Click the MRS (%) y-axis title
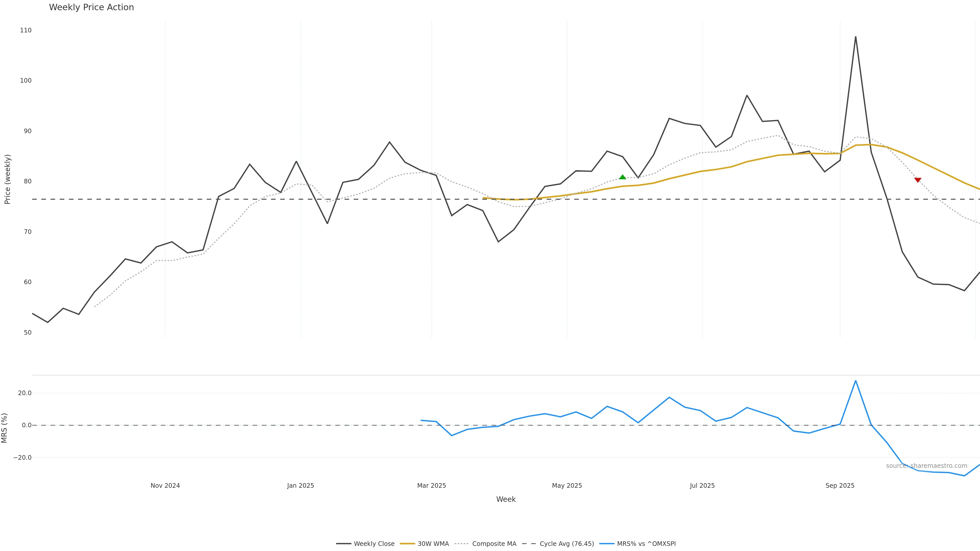Viewport: 980px width, 551px height. tap(5, 428)
